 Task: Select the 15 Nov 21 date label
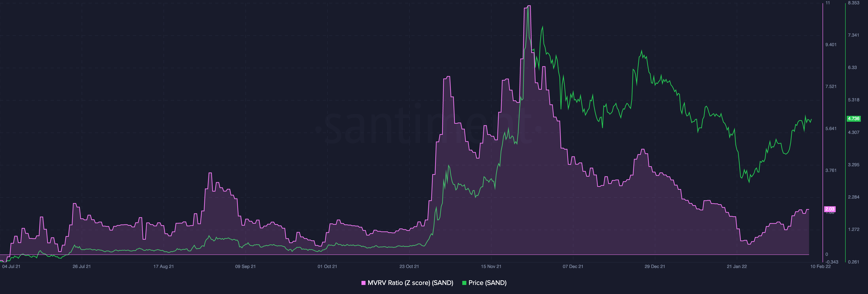click(x=491, y=266)
